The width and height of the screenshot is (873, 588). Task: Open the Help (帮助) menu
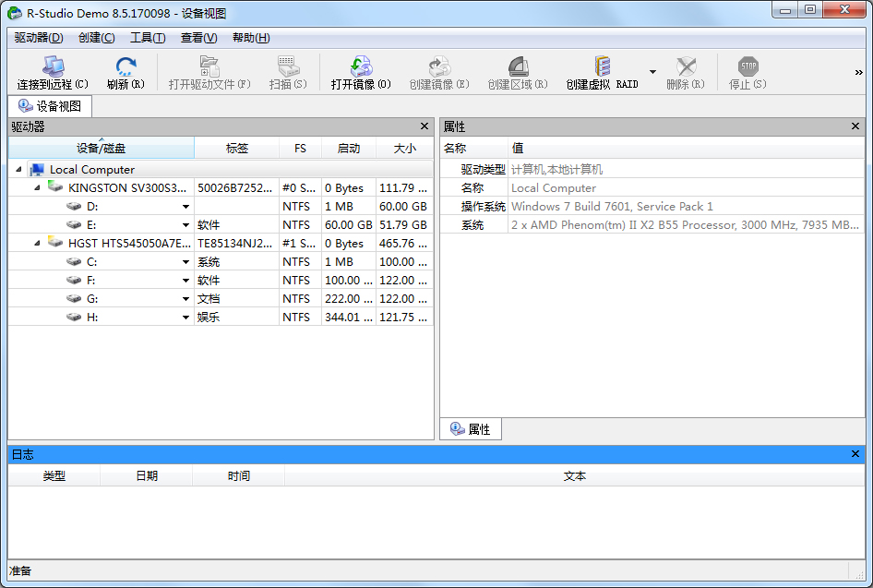pos(251,37)
